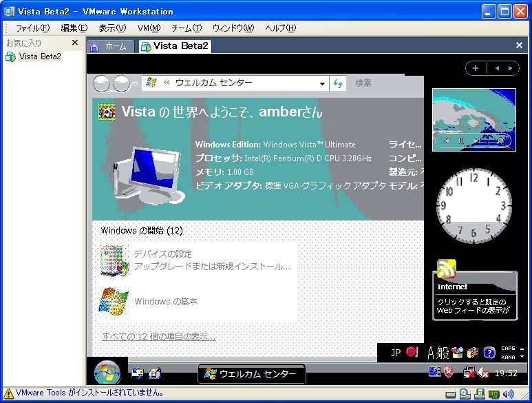Click the Vista Start orb button
The image size is (532, 403).
click(x=107, y=373)
